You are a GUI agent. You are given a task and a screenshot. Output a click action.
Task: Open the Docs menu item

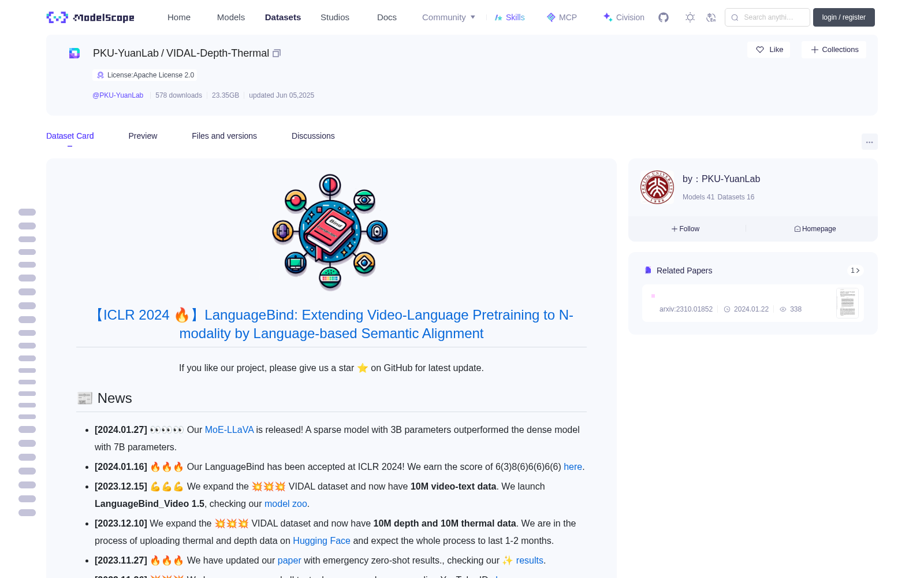point(387,17)
